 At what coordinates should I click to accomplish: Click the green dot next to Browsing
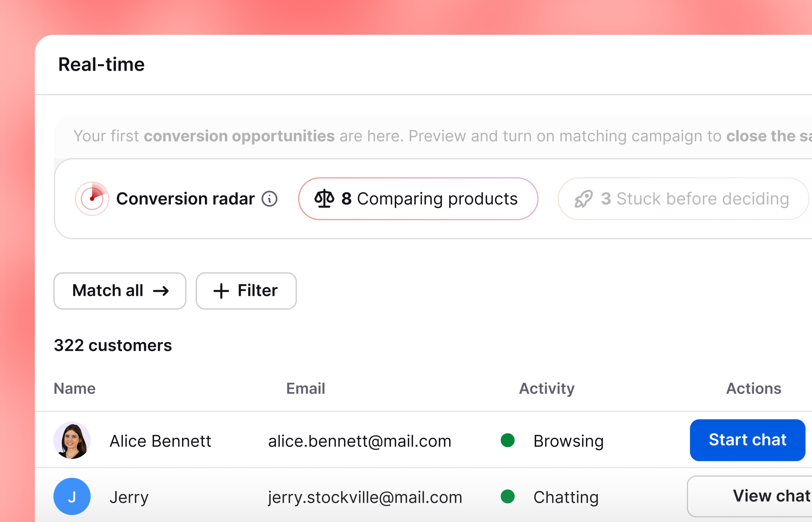507,440
